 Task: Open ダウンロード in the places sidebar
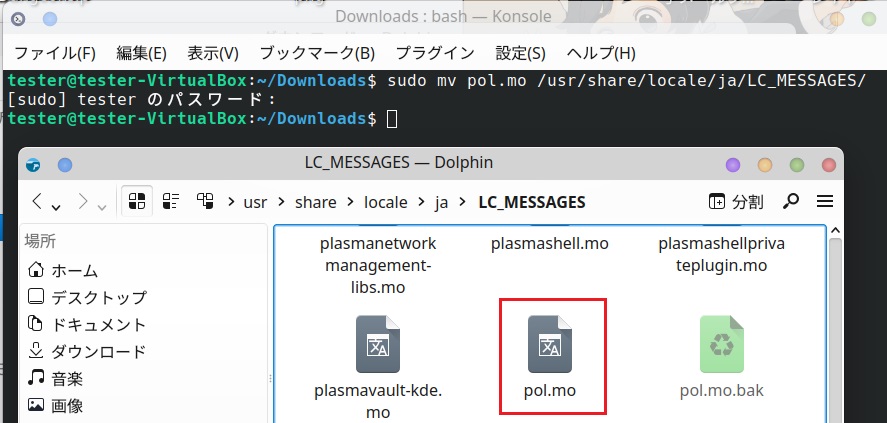point(98,351)
